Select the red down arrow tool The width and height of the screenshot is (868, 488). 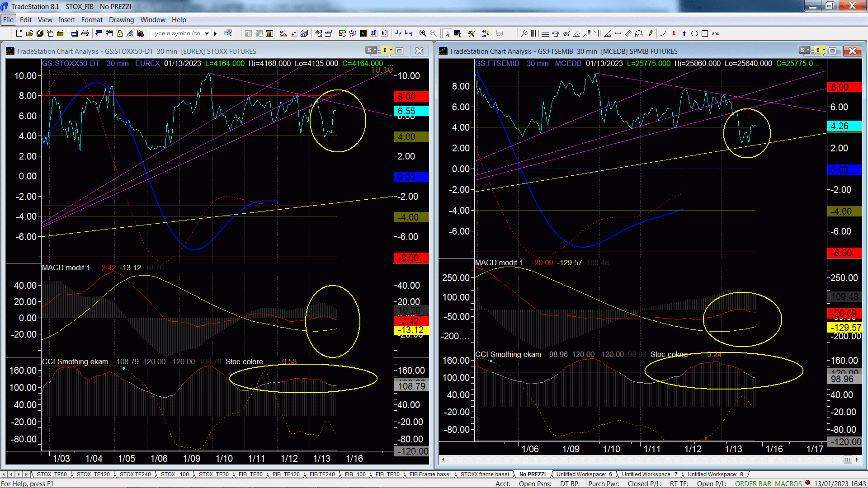tap(674, 33)
